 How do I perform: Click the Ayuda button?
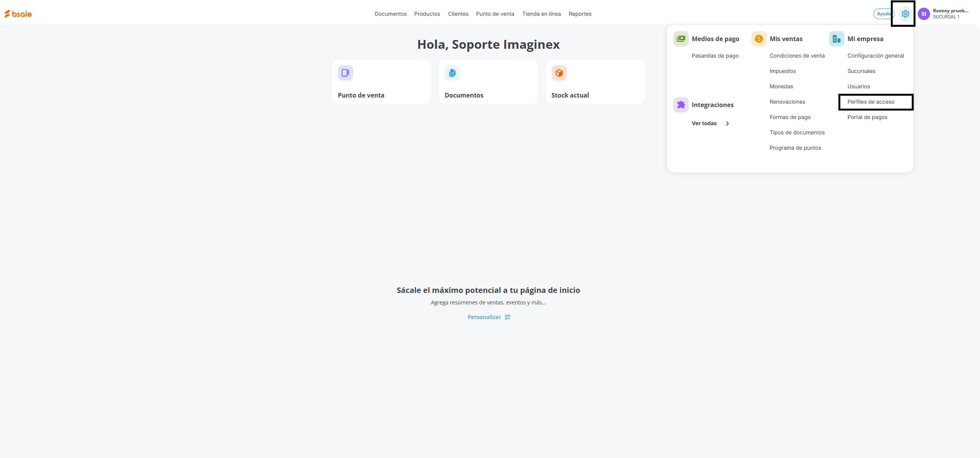[883, 14]
